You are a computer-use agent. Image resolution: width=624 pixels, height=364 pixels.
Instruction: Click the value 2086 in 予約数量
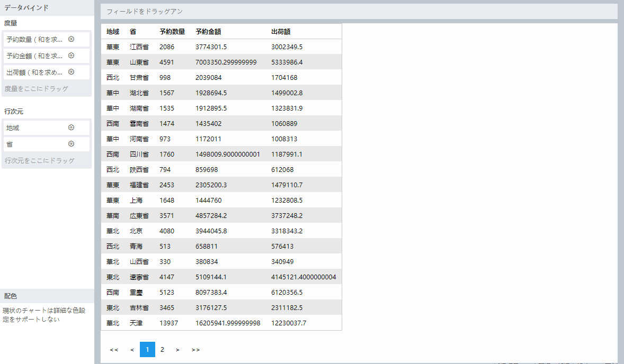[167, 47]
